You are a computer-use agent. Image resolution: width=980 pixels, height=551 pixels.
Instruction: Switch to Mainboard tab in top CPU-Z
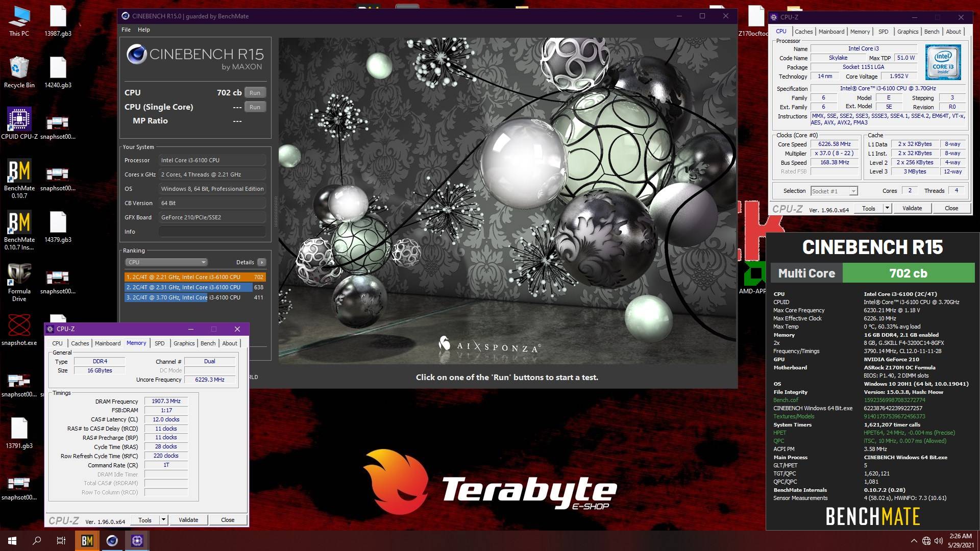831,32
